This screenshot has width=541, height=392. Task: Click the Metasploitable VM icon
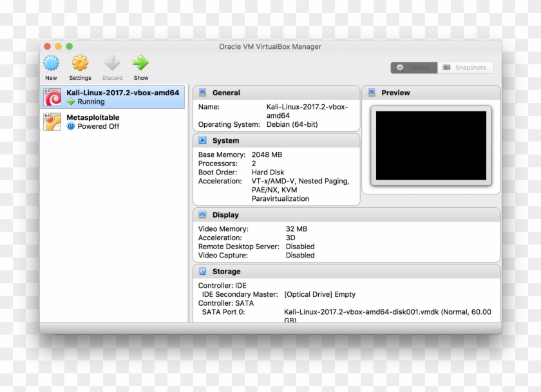[x=52, y=122]
